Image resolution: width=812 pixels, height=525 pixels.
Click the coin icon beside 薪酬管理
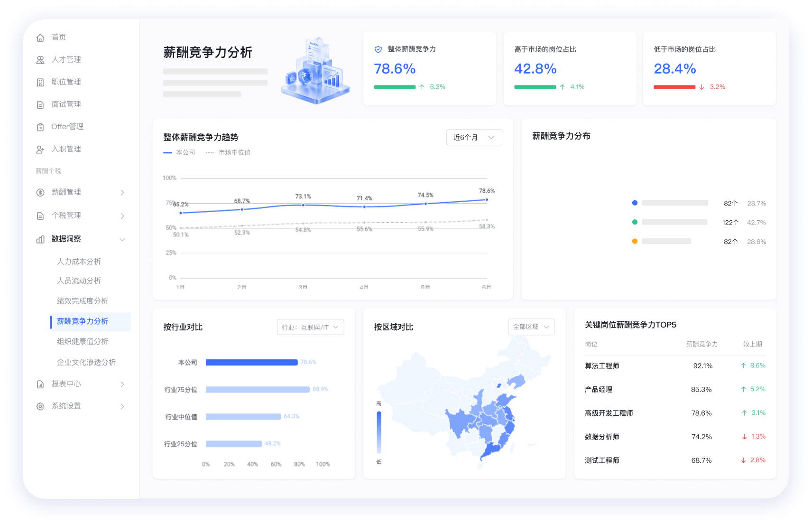pyautogui.click(x=40, y=192)
